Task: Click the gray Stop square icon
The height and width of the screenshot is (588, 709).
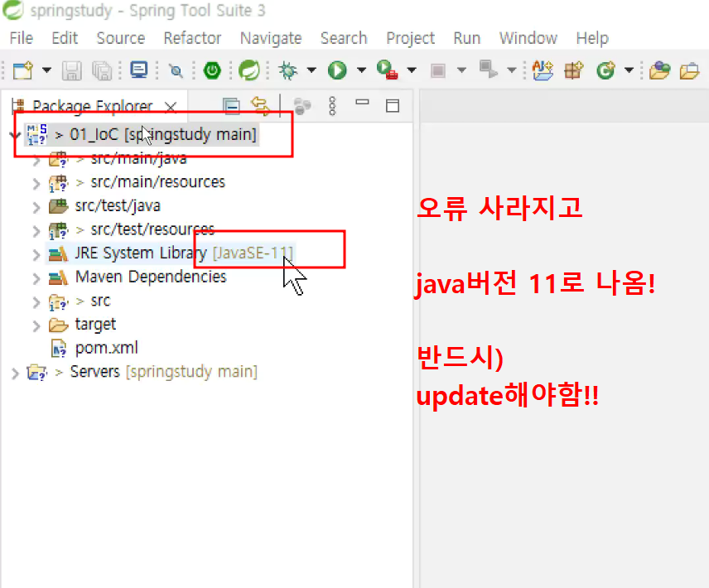Action: click(x=437, y=70)
